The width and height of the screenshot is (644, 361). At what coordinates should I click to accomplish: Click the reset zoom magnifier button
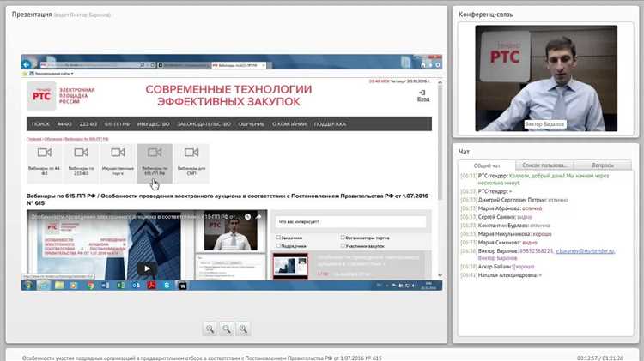243,328
